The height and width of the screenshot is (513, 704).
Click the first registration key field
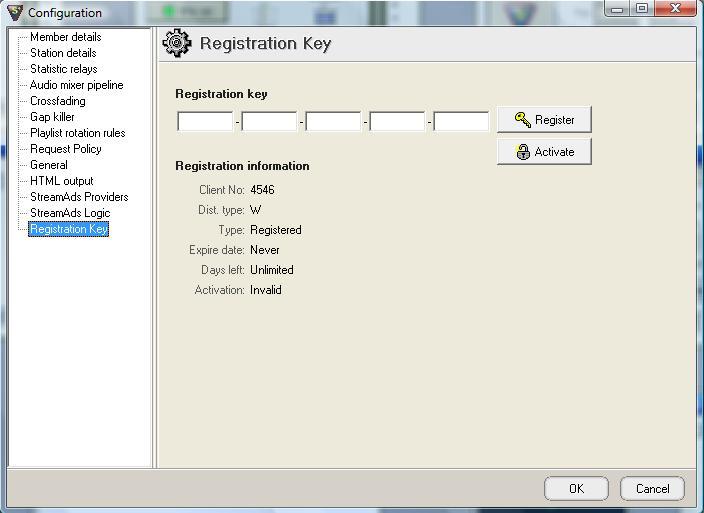(x=205, y=121)
